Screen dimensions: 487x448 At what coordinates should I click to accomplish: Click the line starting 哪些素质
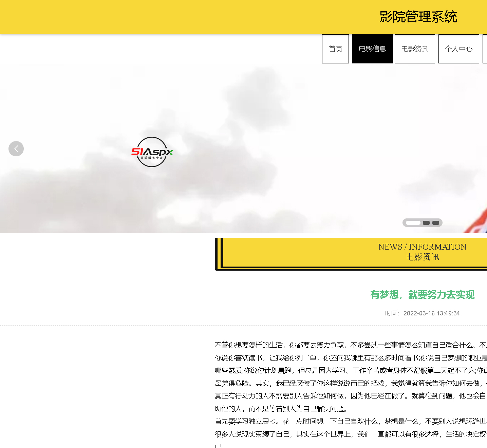pyautogui.click(x=351, y=370)
